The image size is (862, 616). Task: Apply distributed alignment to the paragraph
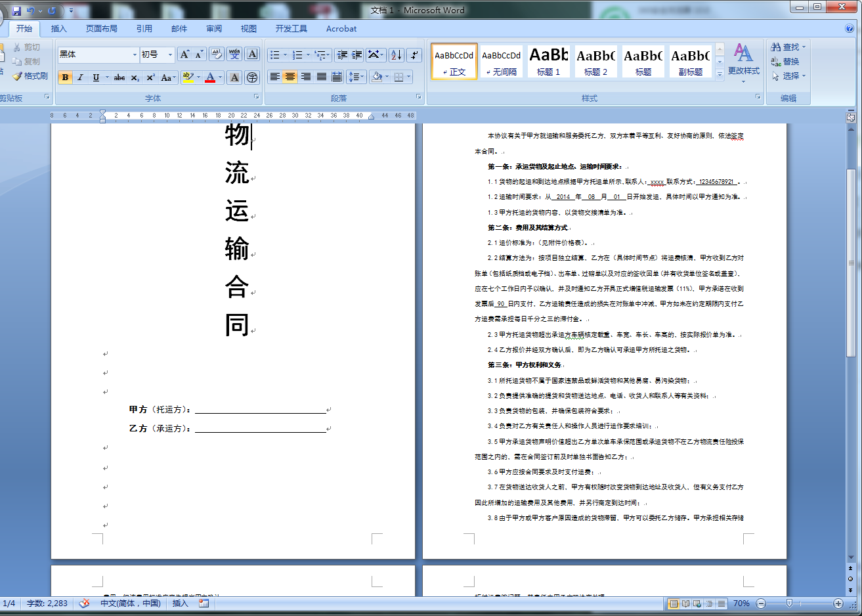[337, 77]
